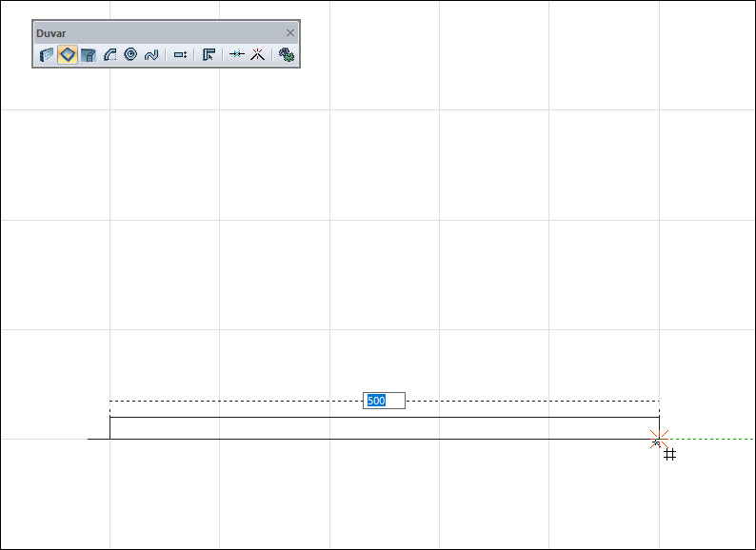The image size is (756, 550).
Task: Select the circular wall tool
Action: [x=130, y=54]
